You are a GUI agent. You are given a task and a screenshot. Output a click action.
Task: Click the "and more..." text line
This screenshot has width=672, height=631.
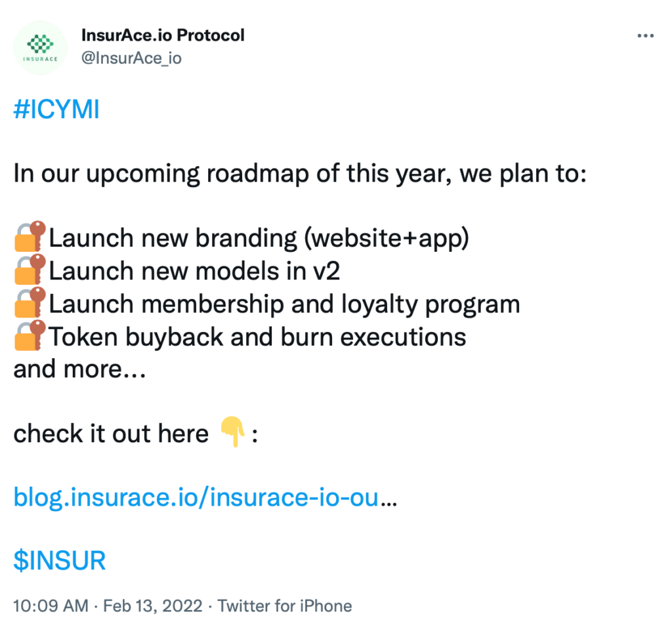[79, 369]
